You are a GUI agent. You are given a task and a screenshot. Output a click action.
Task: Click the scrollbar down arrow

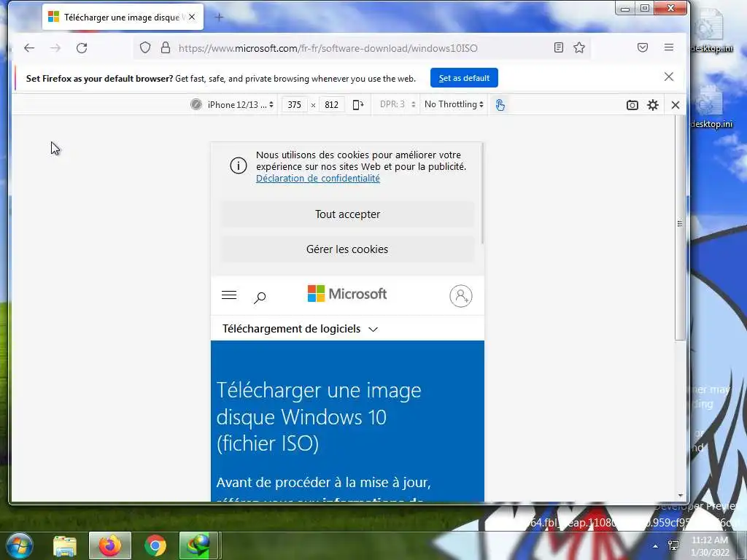coord(681,496)
